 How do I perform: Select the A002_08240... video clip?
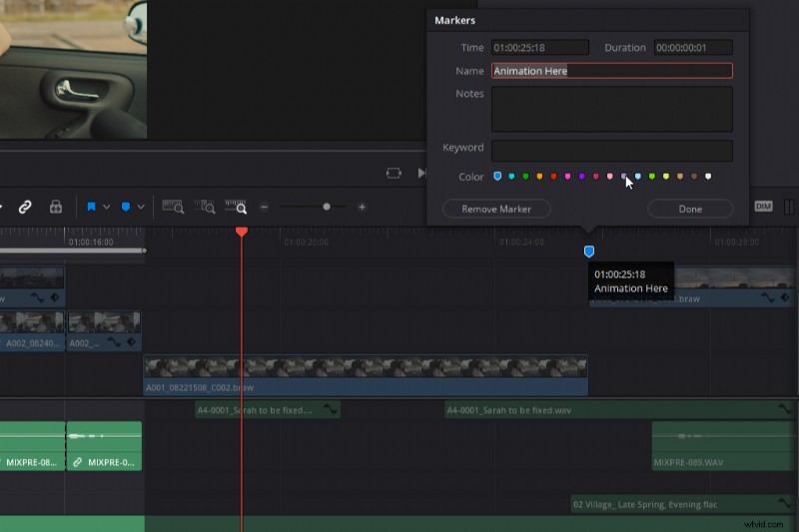coord(32,331)
